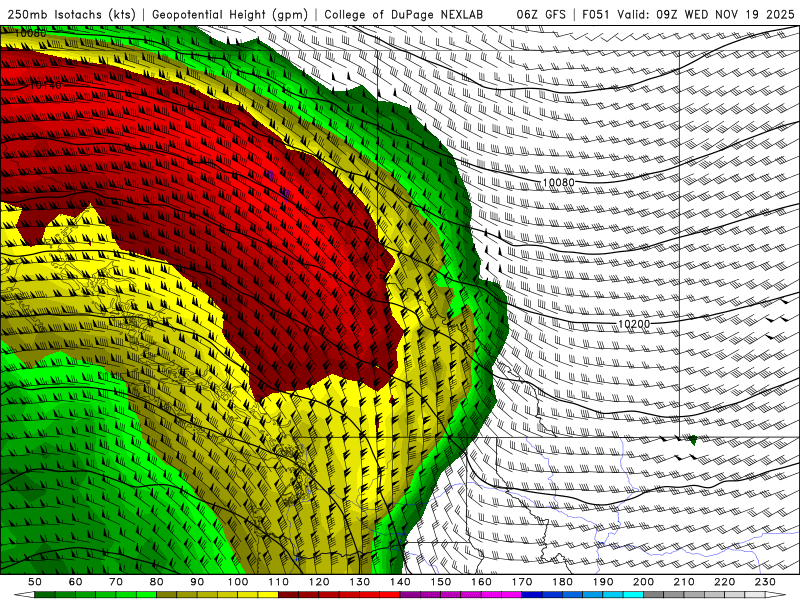Select the dark blue swatch just after 170
800x600 pixels.
point(532,594)
